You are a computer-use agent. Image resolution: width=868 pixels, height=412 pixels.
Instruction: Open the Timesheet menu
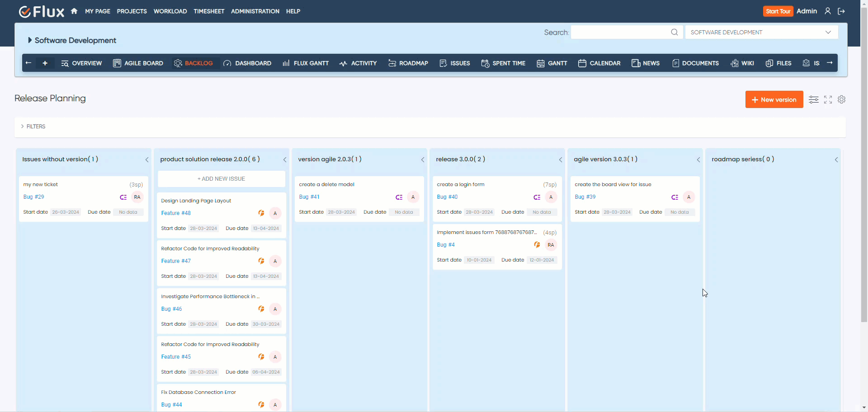pyautogui.click(x=209, y=11)
